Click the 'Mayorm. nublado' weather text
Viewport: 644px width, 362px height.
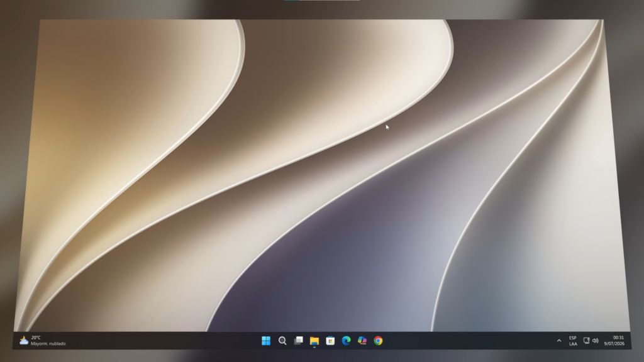[48, 344]
